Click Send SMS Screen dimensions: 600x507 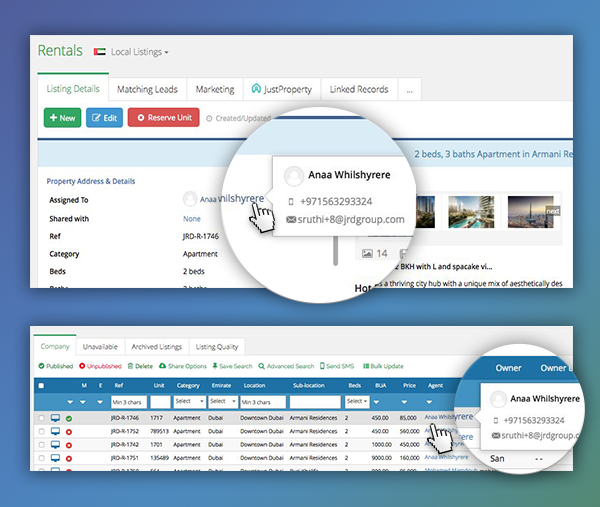(337, 366)
